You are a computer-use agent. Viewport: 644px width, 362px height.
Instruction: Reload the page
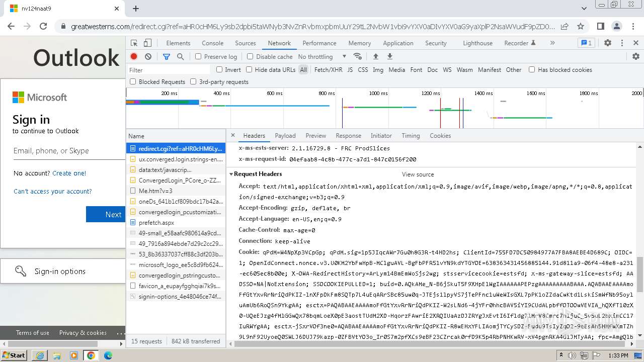pos(43,26)
